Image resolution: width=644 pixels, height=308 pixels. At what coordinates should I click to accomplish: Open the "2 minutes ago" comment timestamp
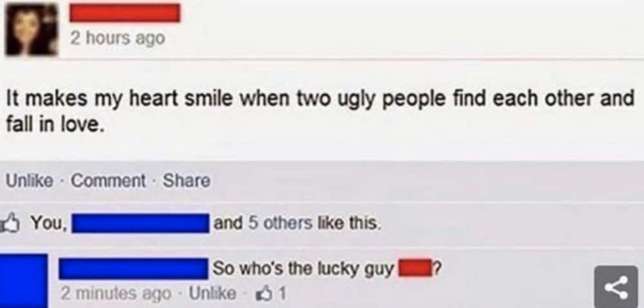116,294
